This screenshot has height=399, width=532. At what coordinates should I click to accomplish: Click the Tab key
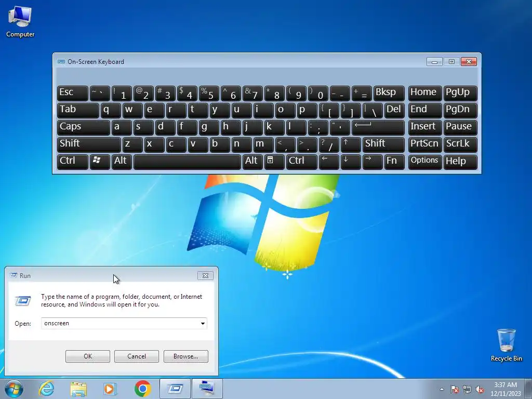click(x=78, y=110)
